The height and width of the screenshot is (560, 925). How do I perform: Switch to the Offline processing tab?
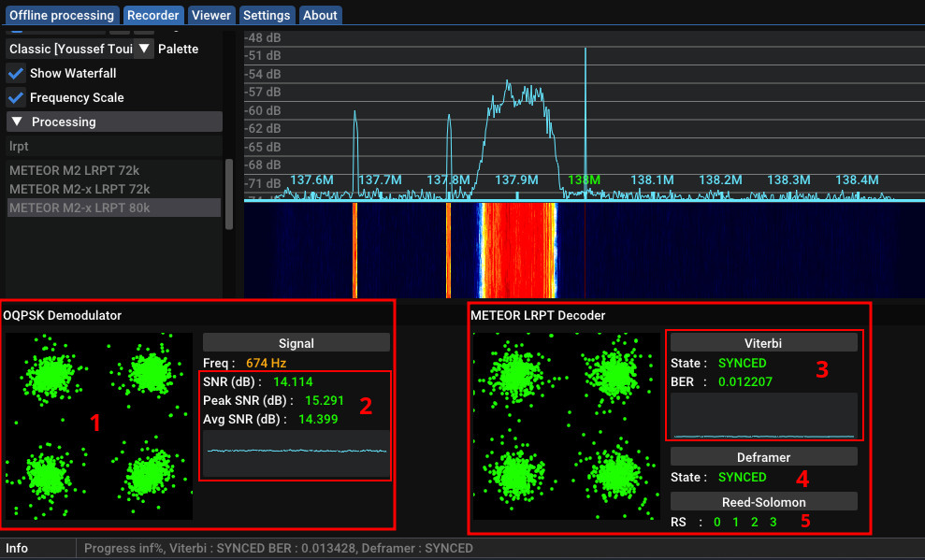61,15
